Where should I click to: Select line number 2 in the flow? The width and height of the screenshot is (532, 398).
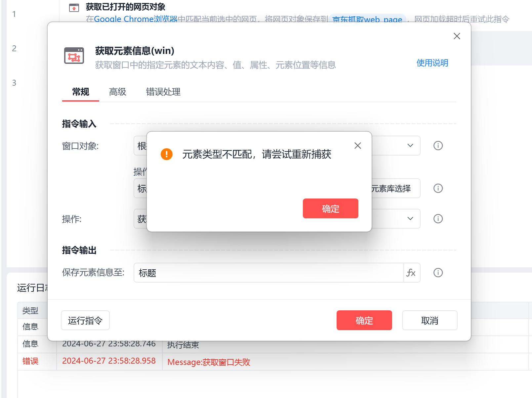pos(14,48)
